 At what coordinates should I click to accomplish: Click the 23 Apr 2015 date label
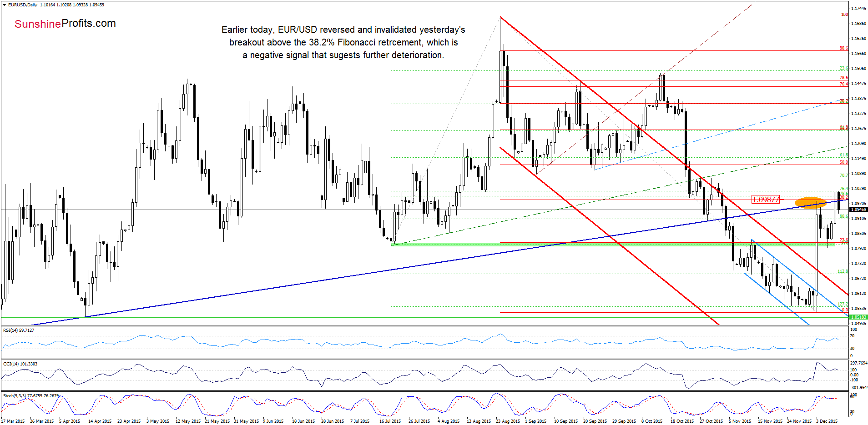coord(129,421)
